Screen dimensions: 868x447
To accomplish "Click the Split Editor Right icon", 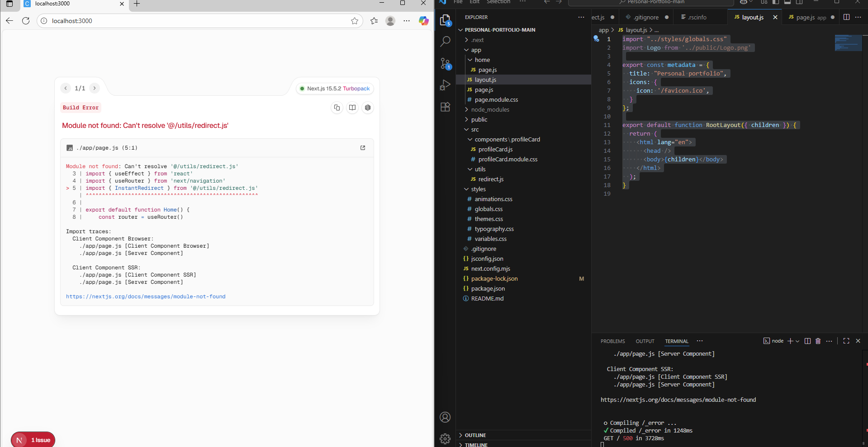I will pyautogui.click(x=846, y=17).
